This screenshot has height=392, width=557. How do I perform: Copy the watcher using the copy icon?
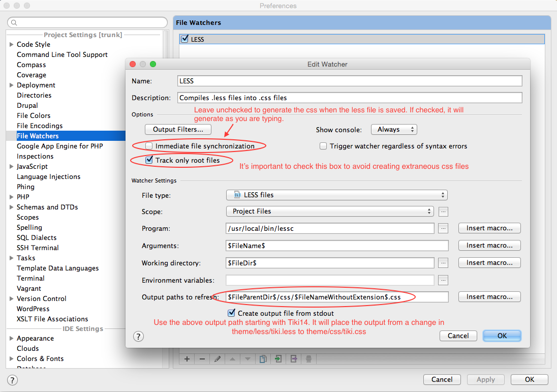(263, 359)
